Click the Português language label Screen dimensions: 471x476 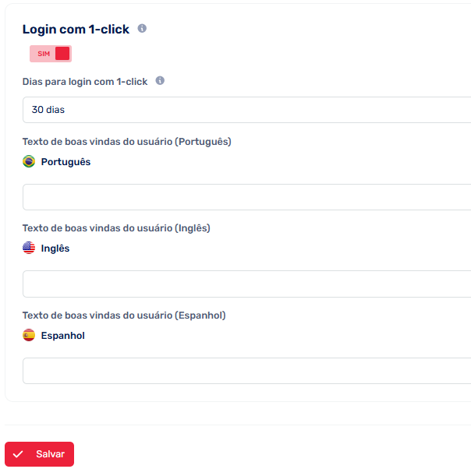click(x=66, y=162)
